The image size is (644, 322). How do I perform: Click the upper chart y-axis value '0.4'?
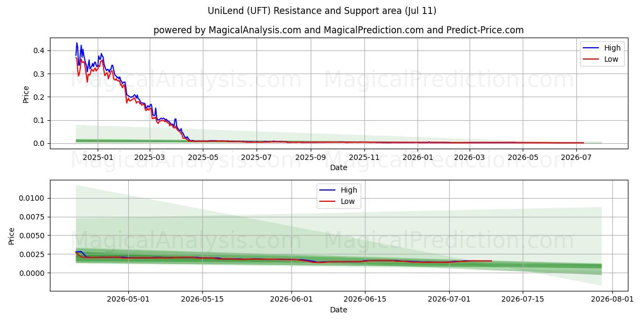[40, 50]
